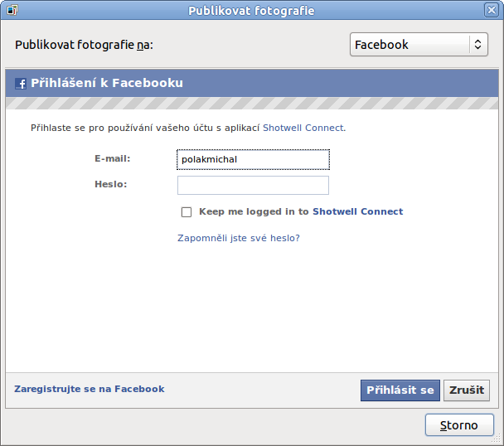
Task: Open the Zapomněli jste své heslo link
Action: pyautogui.click(x=239, y=238)
